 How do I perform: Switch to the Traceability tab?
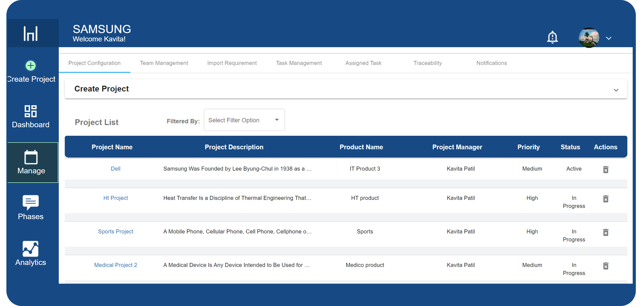coord(427,63)
